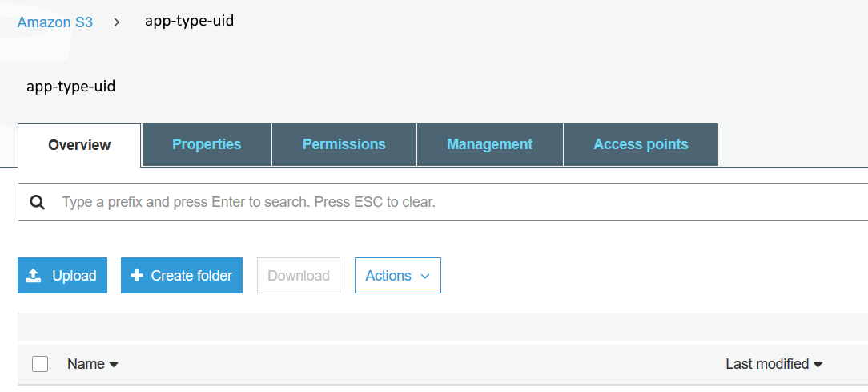Open the Permissions tab
The height and width of the screenshot is (392, 868).
pyautogui.click(x=344, y=144)
